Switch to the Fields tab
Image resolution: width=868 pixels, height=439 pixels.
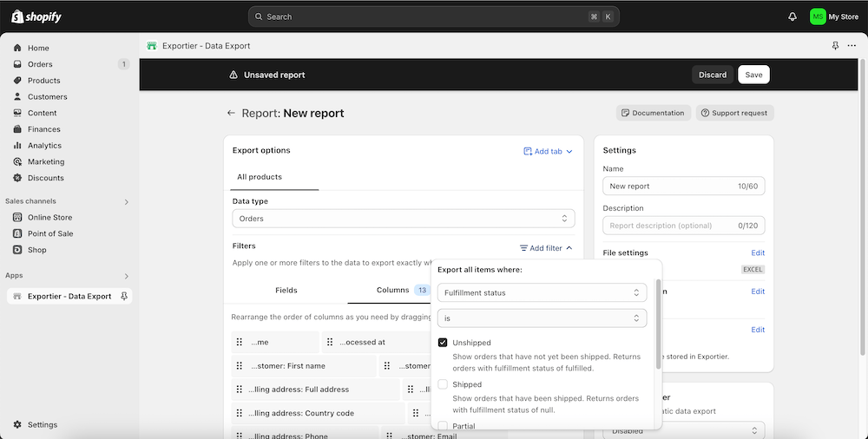(x=286, y=290)
